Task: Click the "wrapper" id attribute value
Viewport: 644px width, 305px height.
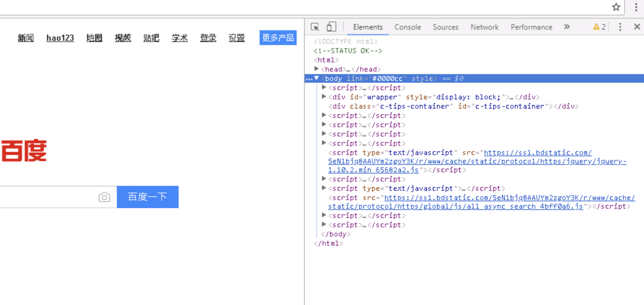Action: (x=382, y=97)
